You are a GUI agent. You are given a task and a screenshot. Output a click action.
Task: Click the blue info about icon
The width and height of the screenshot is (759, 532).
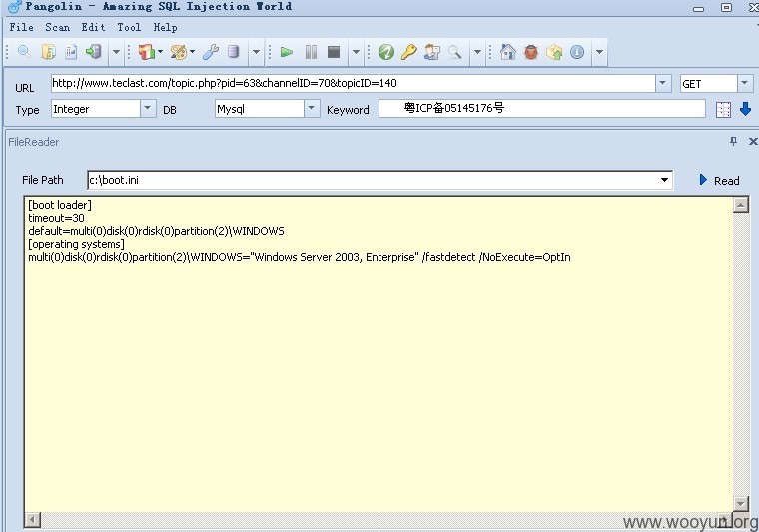tap(577, 52)
